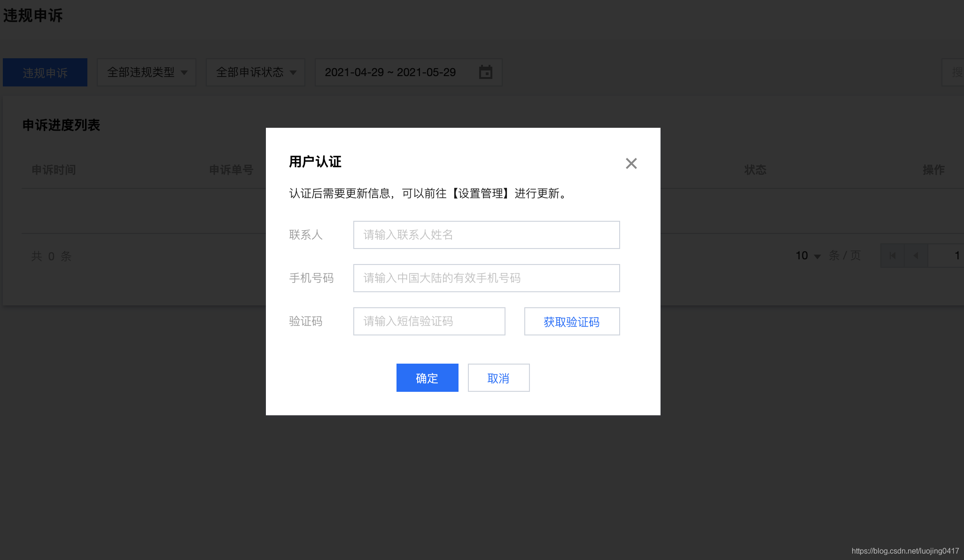The height and width of the screenshot is (560, 964).
Task: Go to first page pagination icon
Action: coord(892,256)
